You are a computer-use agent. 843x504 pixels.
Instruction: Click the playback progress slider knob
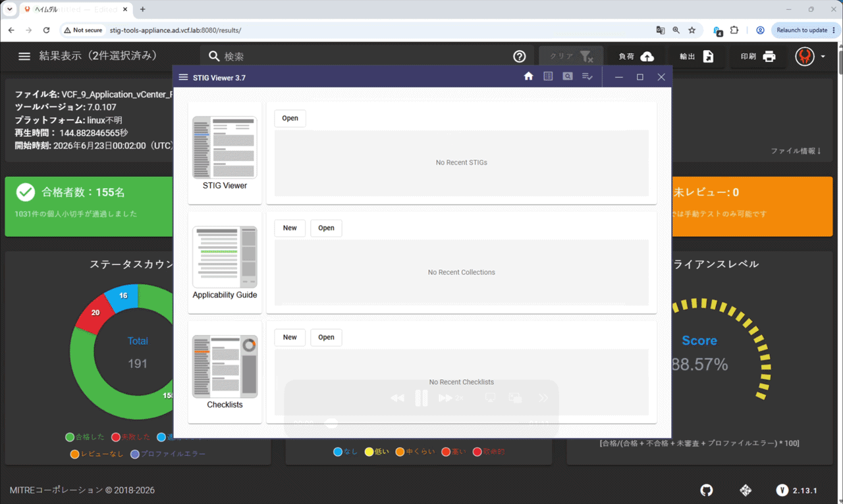click(x=332, y=423)
